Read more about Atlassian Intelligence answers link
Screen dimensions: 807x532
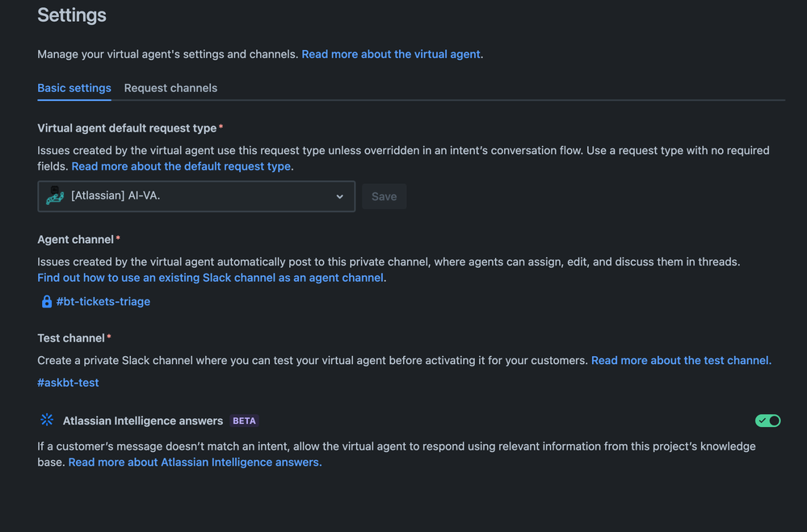pos(195,462)
